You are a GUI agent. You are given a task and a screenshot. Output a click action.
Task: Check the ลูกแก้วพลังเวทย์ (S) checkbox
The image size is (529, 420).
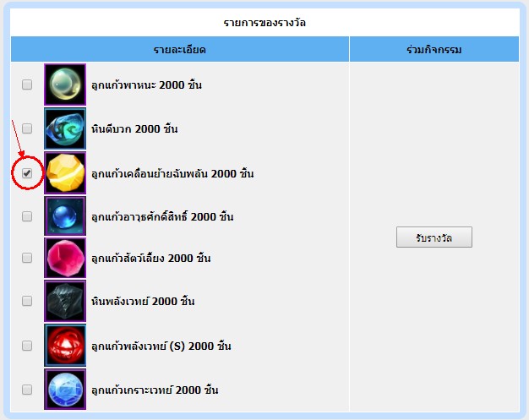coord(27,346)
